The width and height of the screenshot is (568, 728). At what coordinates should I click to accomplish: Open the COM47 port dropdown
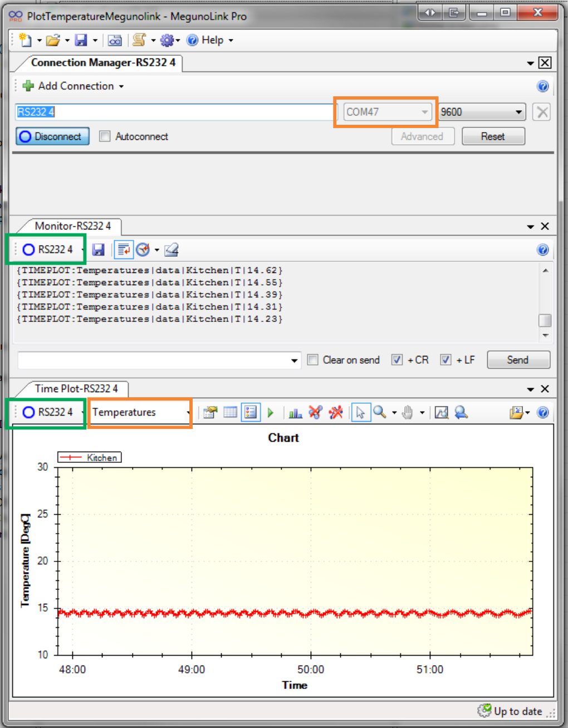click(424, 111)
